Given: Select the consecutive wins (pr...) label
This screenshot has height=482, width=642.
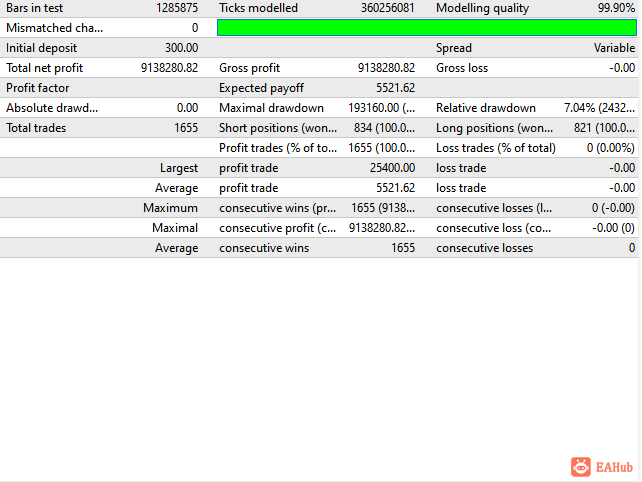Looking at the screenshot, I should click(278, 208).
